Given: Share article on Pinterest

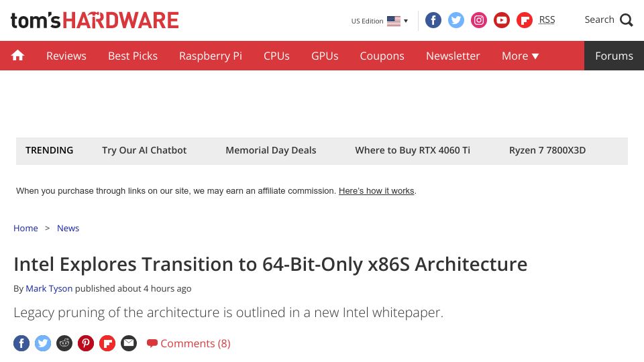Looking at the screenshot, I should point(86,343).
